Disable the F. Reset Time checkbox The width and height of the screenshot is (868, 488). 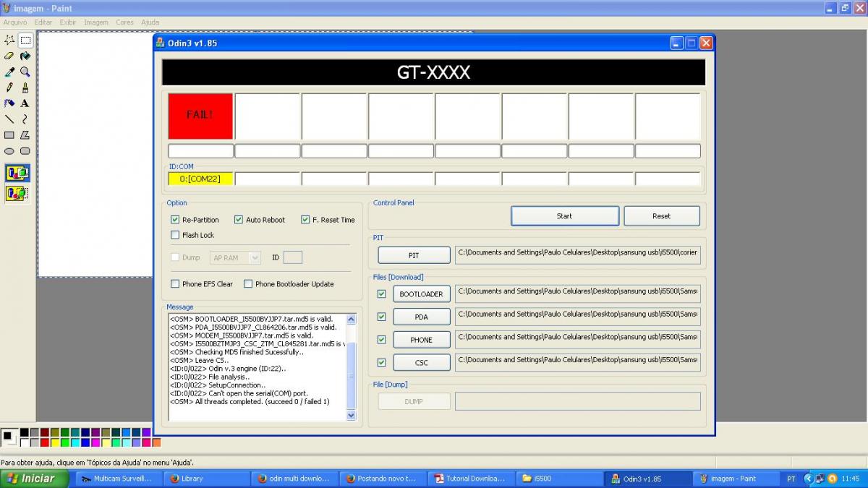[305, 220]
